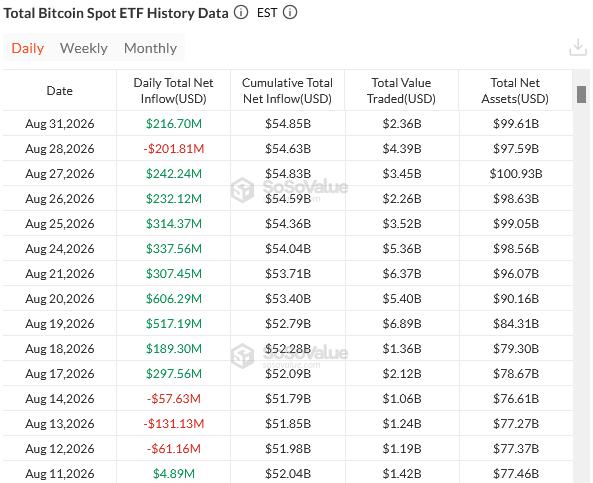593x483 pixels.
Task: Click the $232.12M inflow value
Action: point(174,199)
